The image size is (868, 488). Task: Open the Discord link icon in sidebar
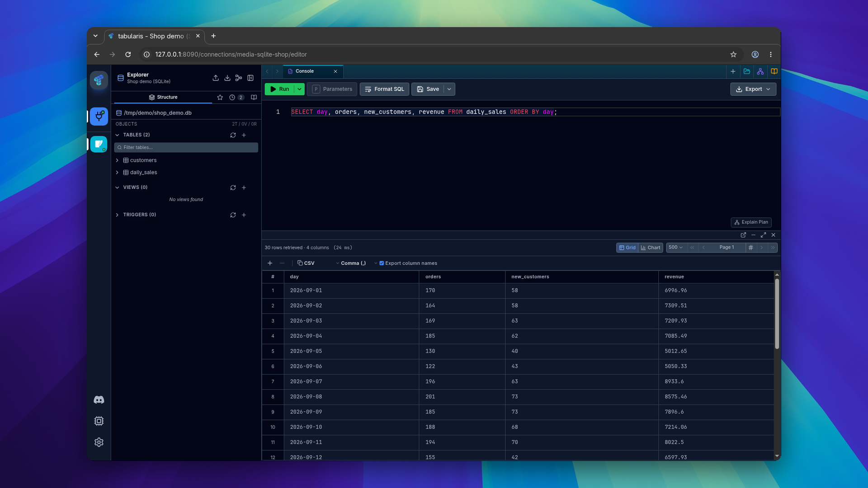(x=99, y=400)
